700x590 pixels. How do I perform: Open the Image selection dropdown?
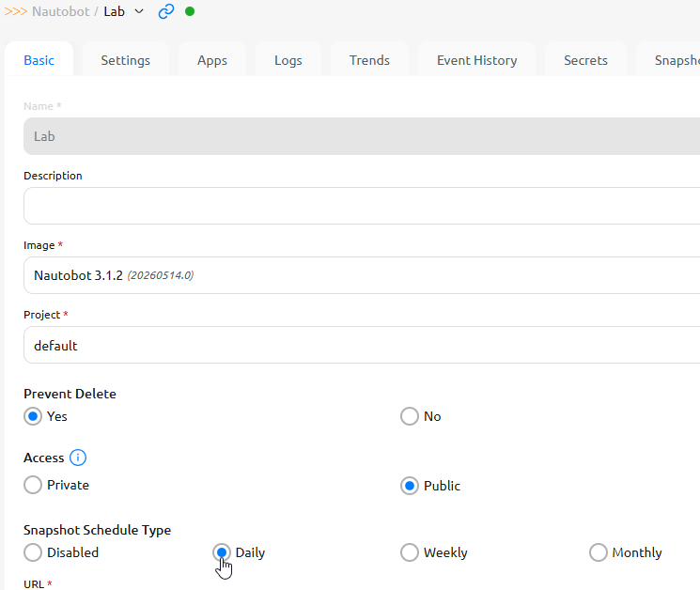362,275
